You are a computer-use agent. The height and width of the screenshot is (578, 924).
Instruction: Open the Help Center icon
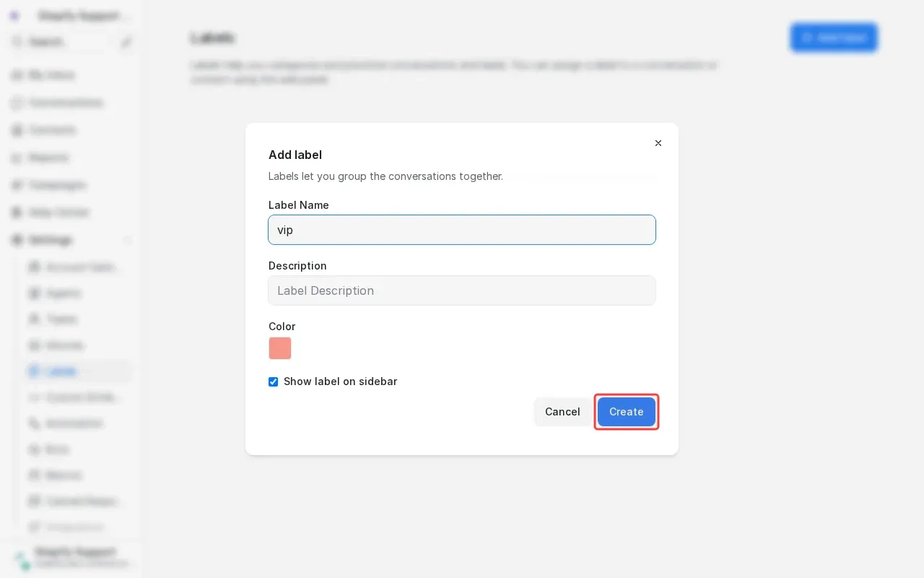tap(17, 212)
